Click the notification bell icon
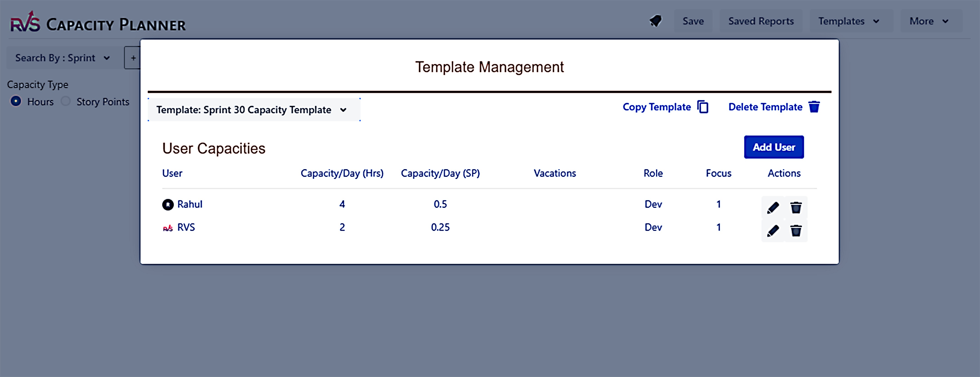 pos(656,21)
